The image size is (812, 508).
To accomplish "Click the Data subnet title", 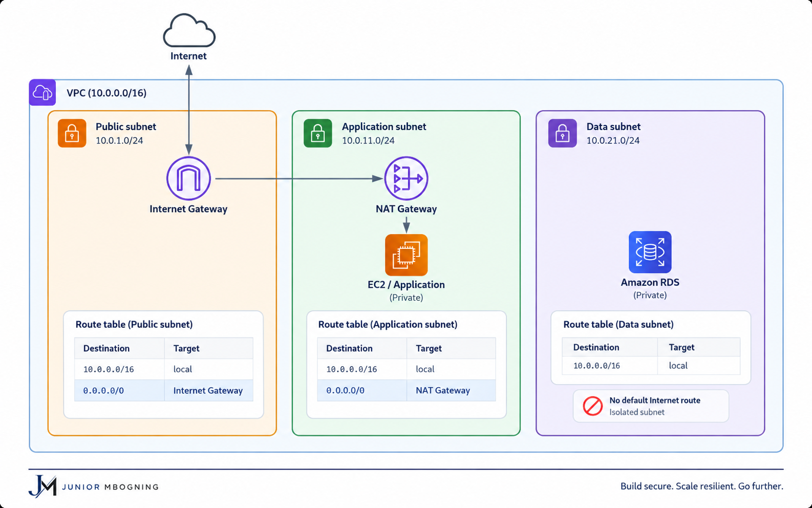I will tap(613, 126).
